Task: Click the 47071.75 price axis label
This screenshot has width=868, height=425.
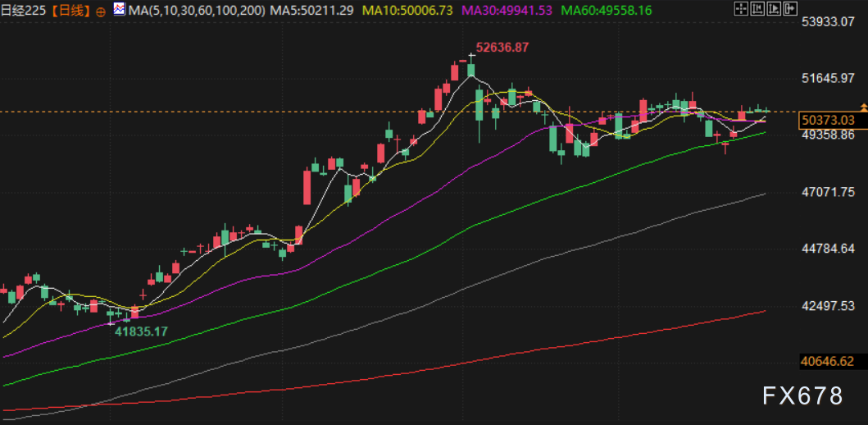Action: coord(826,191)
